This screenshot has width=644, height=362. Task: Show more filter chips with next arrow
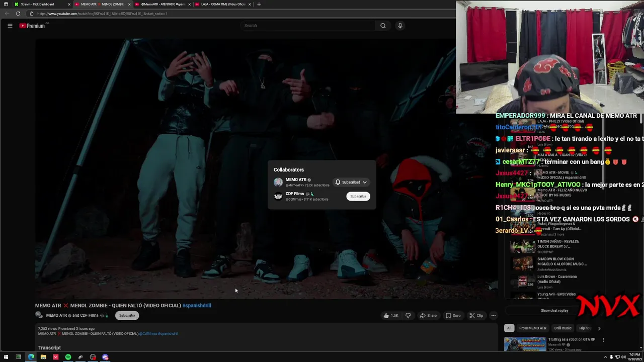click(x=599, y=328)
